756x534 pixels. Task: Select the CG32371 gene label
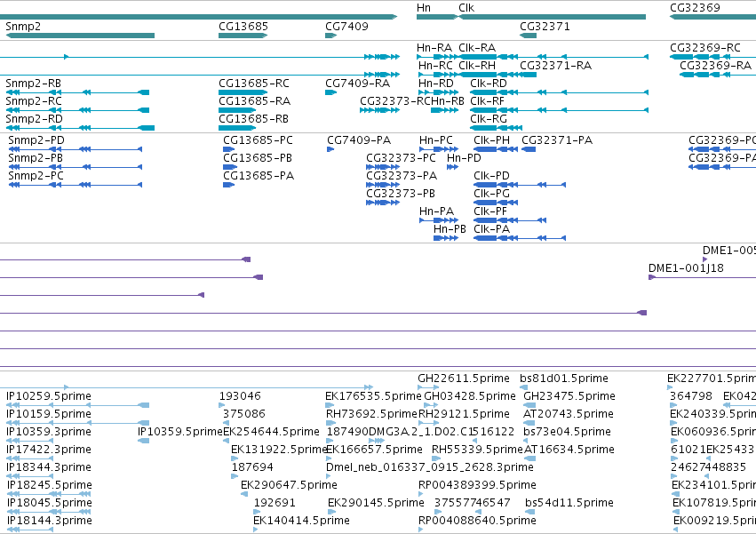[x=545, y=27]
